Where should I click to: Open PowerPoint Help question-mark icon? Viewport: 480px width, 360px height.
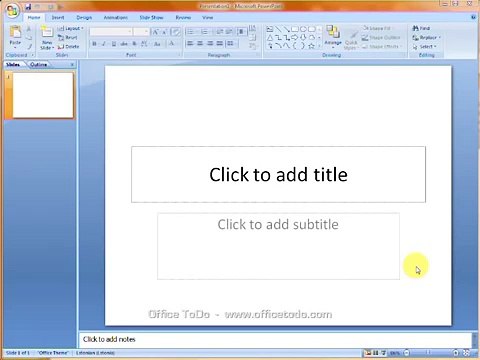[x=473, y=17]
